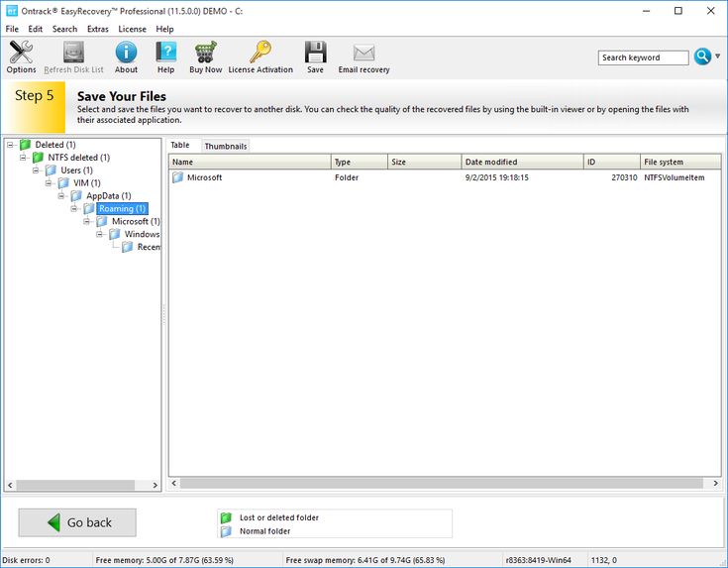
Task: Open the Edit menu
Action: tap(36, 29)
